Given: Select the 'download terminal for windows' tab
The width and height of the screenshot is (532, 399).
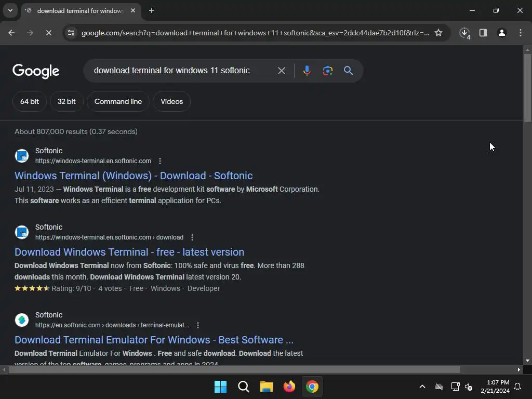Looking at the screenshot, I should point(81,11).
